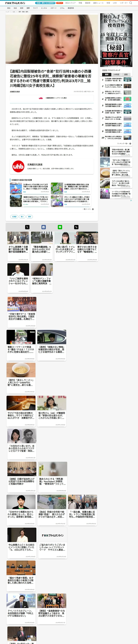Open 特集 in the top header
138x644 pixels.
(80, 3)
